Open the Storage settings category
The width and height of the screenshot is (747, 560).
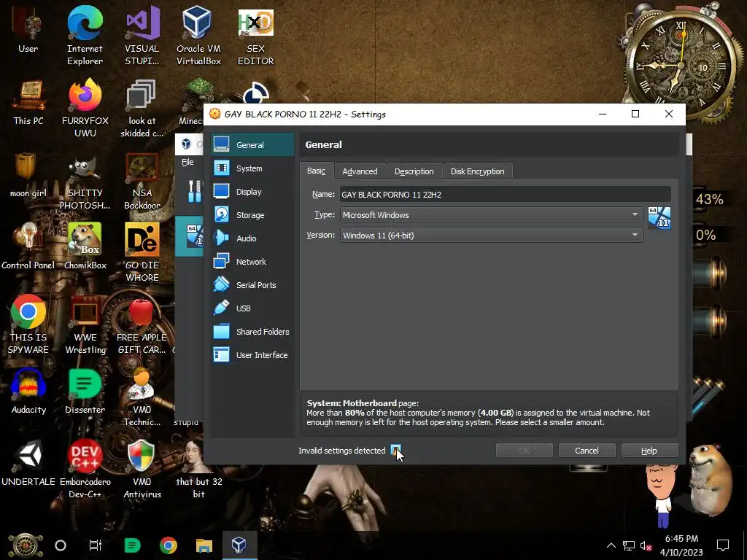(x=252, y=215)
